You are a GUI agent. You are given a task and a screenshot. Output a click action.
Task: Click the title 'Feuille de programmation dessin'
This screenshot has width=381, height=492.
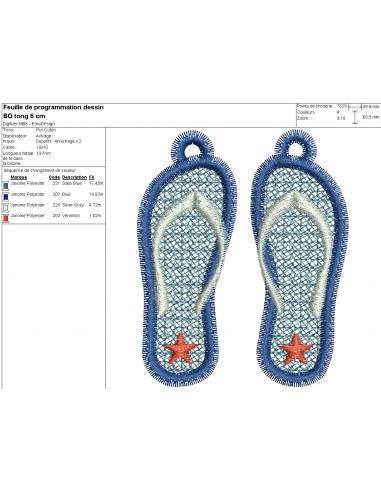coord(53,107)
